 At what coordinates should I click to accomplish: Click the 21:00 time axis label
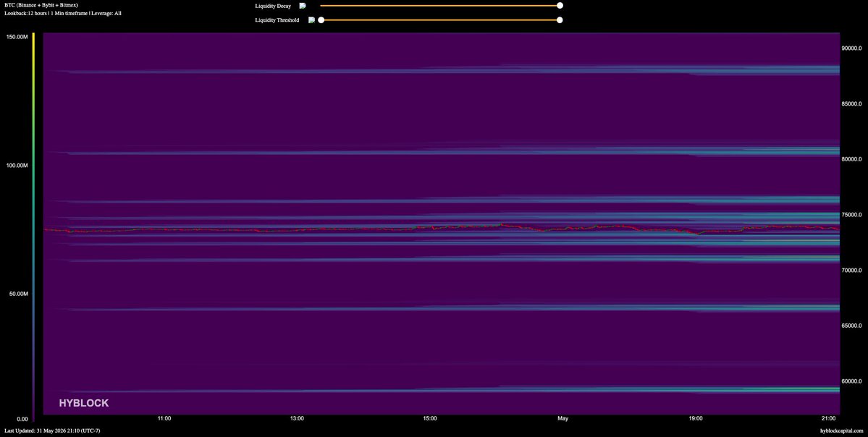[829, 419]
